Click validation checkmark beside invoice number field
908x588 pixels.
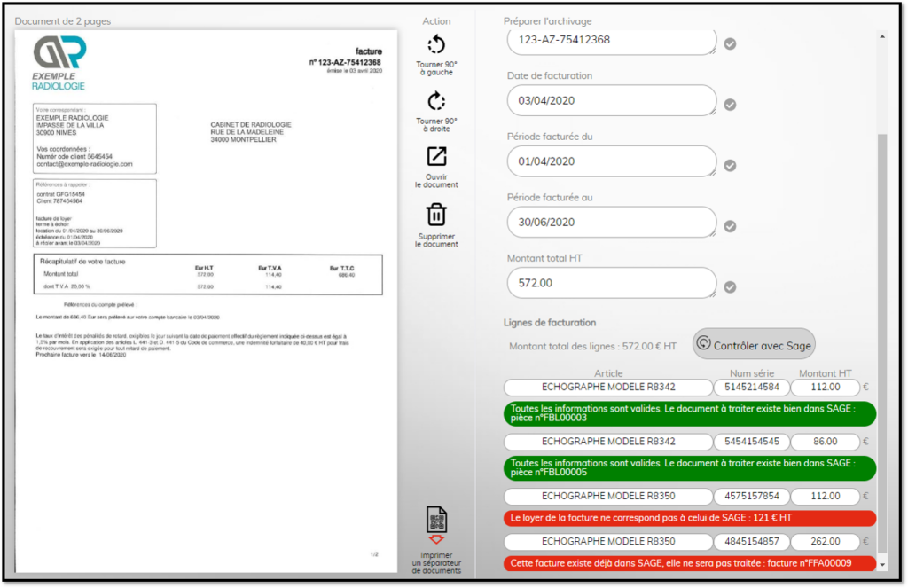730,43
